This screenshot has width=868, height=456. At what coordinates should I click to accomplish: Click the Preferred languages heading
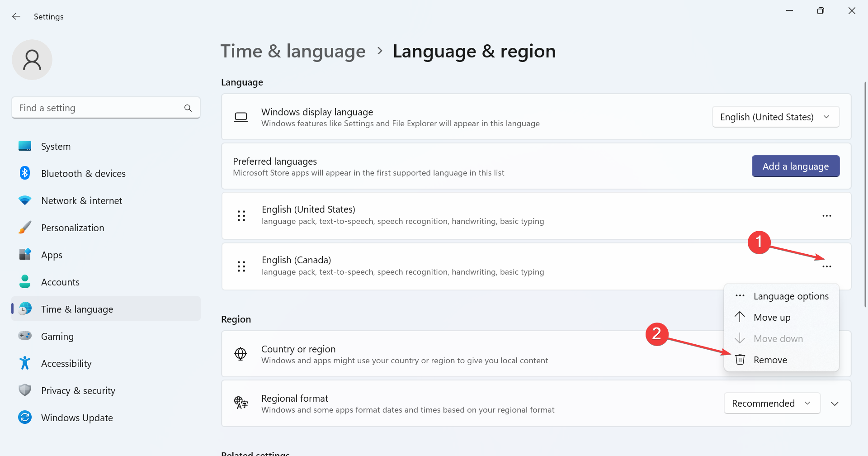tap(275, 161)
